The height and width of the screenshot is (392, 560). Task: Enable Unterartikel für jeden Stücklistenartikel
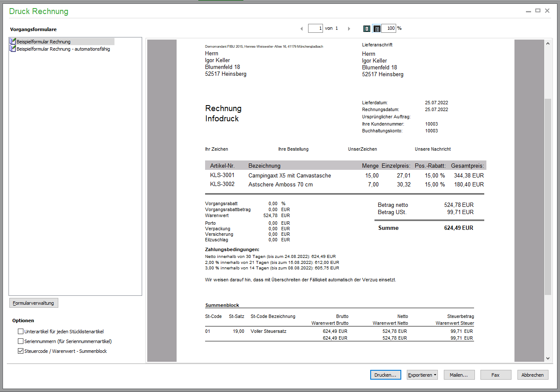tap(20, 331)
